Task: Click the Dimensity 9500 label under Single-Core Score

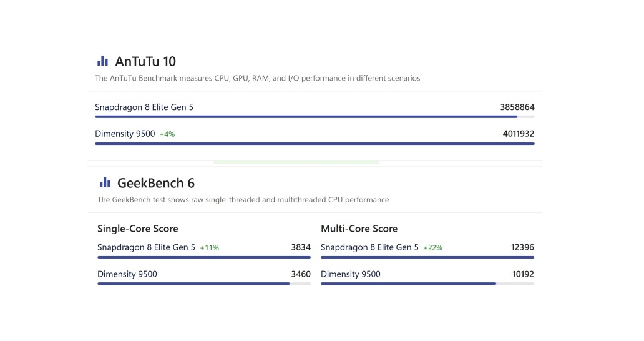Action: pyautogui.click(x=127, y=274)
